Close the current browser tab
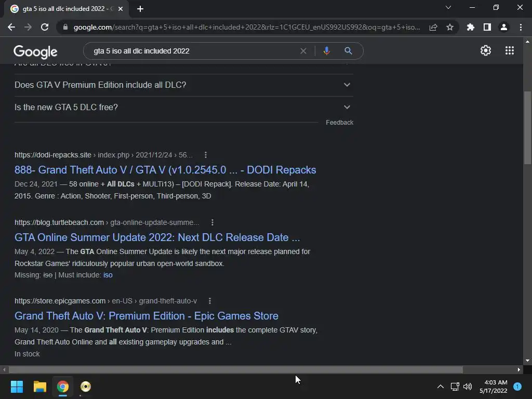Screen dimensions: 532x399 [x=121, y=9]
